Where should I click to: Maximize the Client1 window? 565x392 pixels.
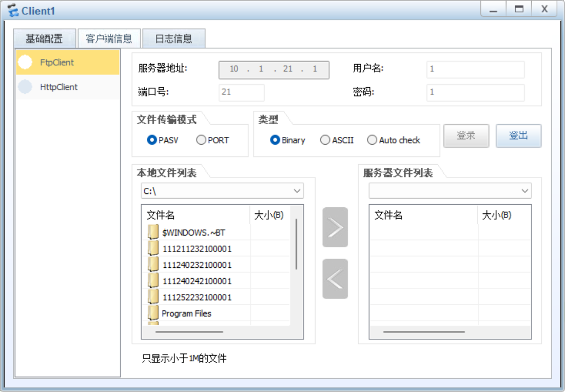[519, 9]
